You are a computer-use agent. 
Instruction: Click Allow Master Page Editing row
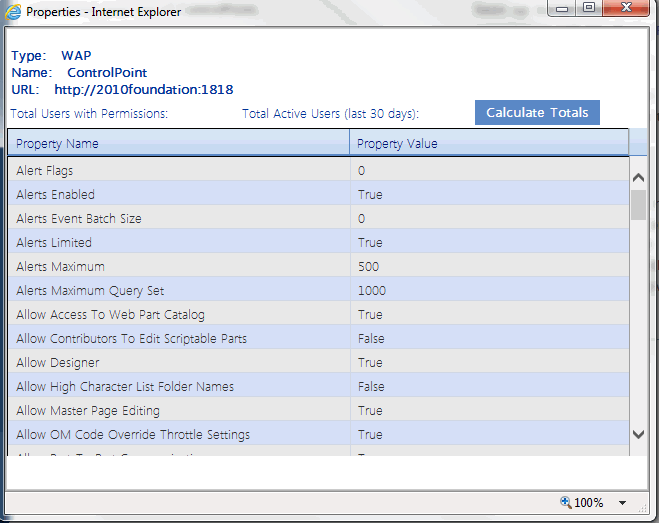tap(318, 410)
